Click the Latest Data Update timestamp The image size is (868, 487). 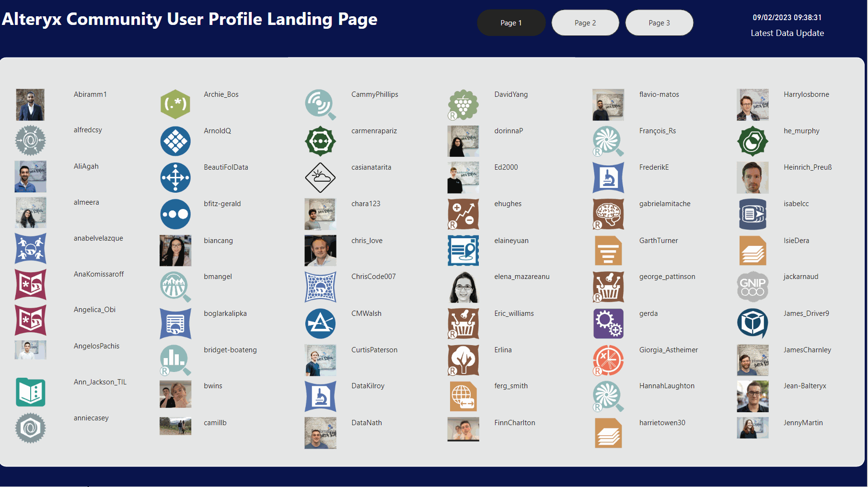(787, 17)
